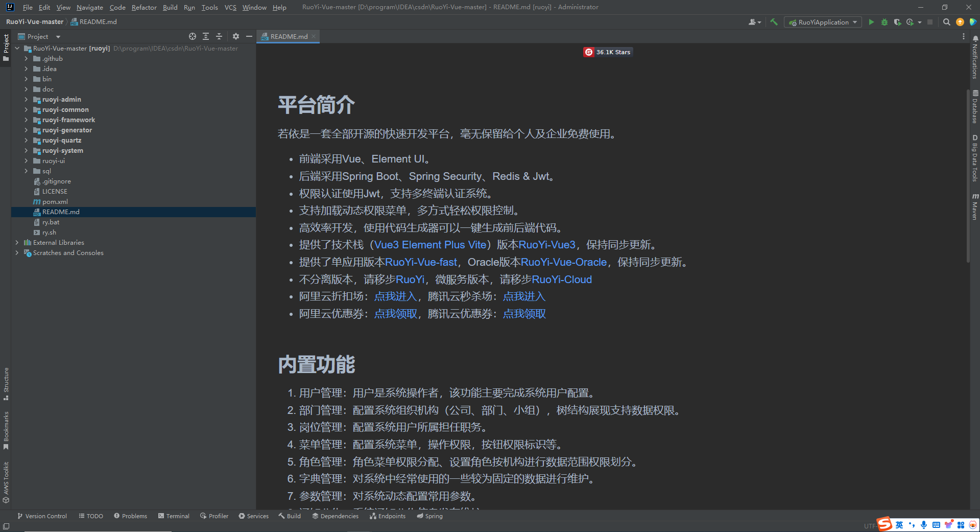
Task: Open the Endpoints tool tab
Action: tap(388, 516)
